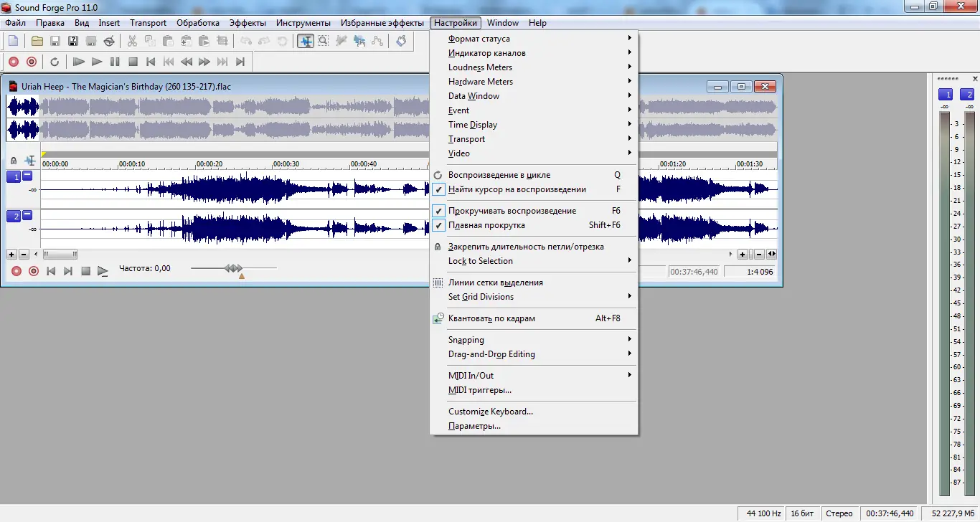Image resolution: width=980 pixels, height=522 pixels.
Task: Uncheck Прокручивать воспроизведение
Action: pos(534,211)
